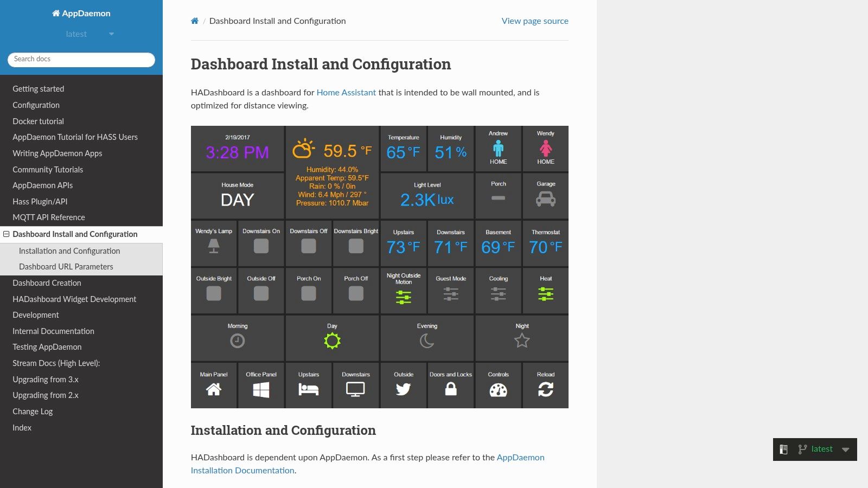Click the book icon in the version flyout
Viewport: 868px width, 488px height.
click(783, 449)
